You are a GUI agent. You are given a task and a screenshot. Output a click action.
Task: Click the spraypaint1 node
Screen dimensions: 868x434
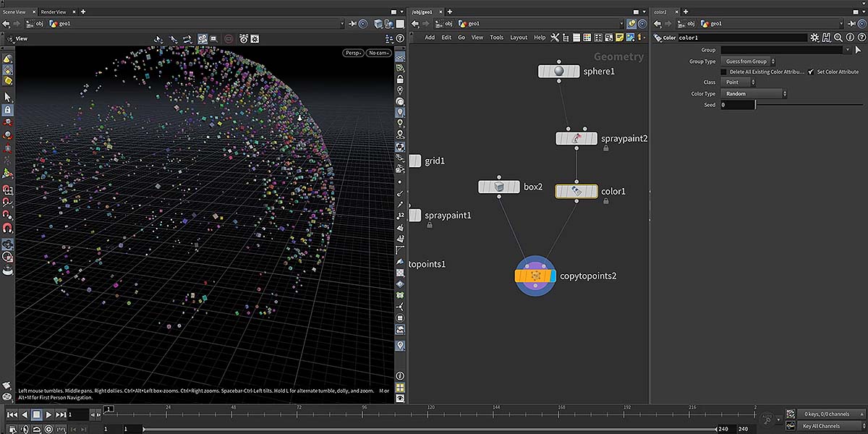tap(415, 215)
